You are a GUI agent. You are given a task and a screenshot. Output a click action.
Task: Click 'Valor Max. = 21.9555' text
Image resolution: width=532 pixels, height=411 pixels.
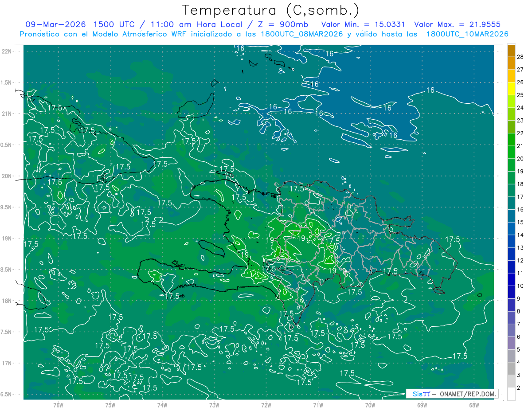(x=457, y=24)
